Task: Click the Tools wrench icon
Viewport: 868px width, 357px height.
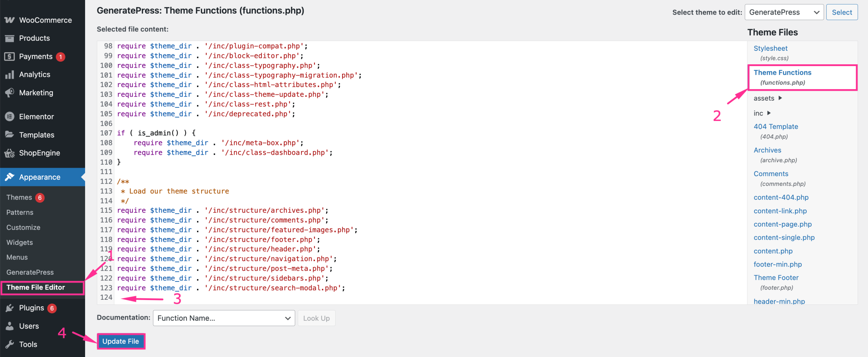Action: 9,344
